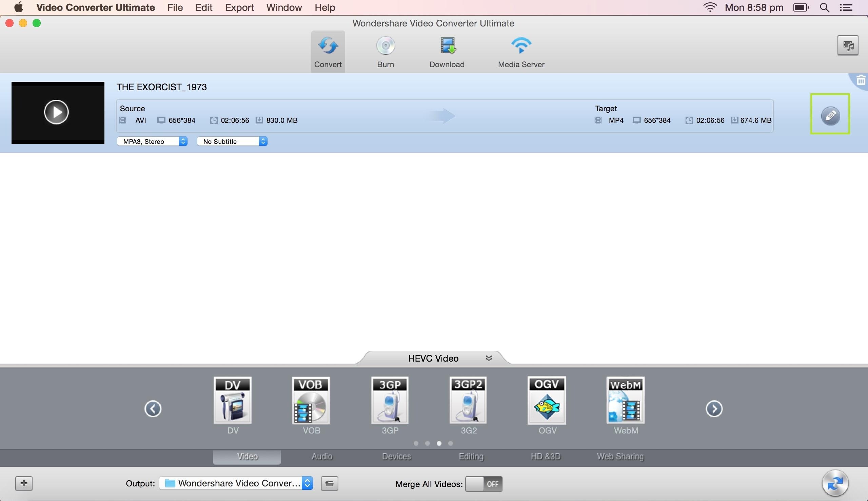Start conversion with round convert button
Viewport: 868px width, 501px height.
835,483
